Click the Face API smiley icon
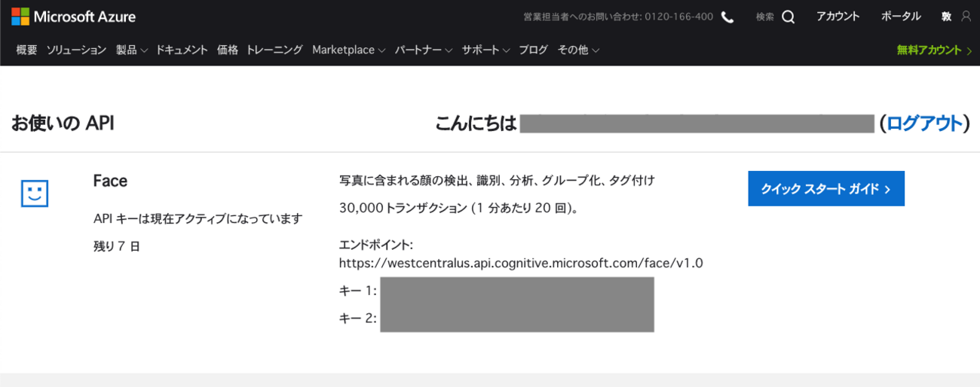 click(34, 193)
